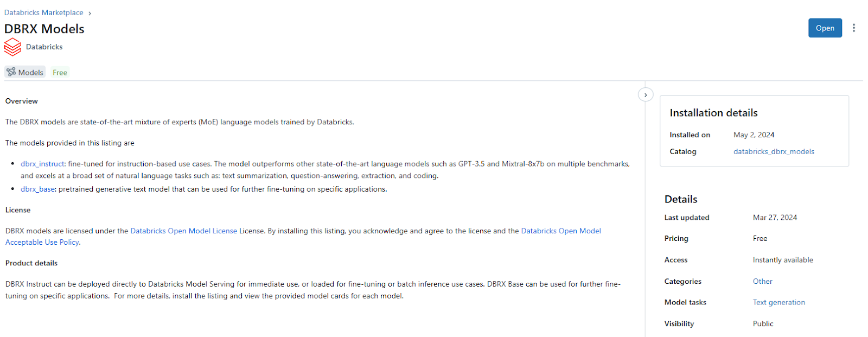868x337 pixels.
Task: Open the Acceptable Use Policy link
Action: [42, 243]
